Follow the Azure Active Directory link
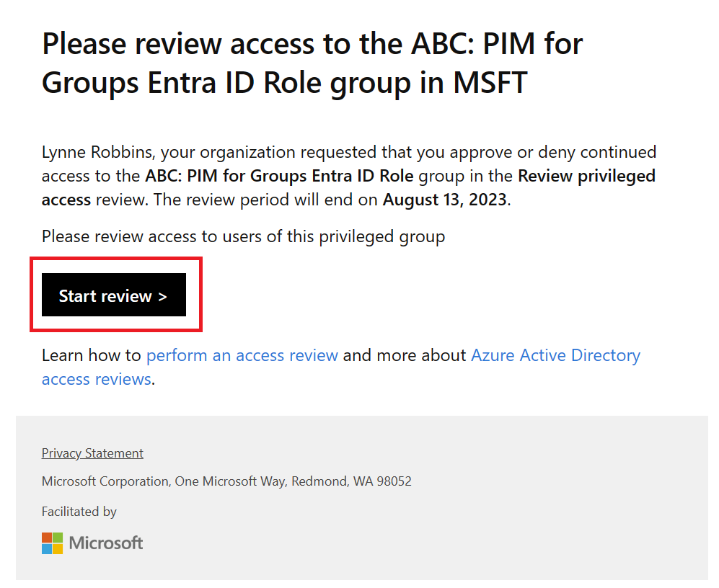 (555, 355)
